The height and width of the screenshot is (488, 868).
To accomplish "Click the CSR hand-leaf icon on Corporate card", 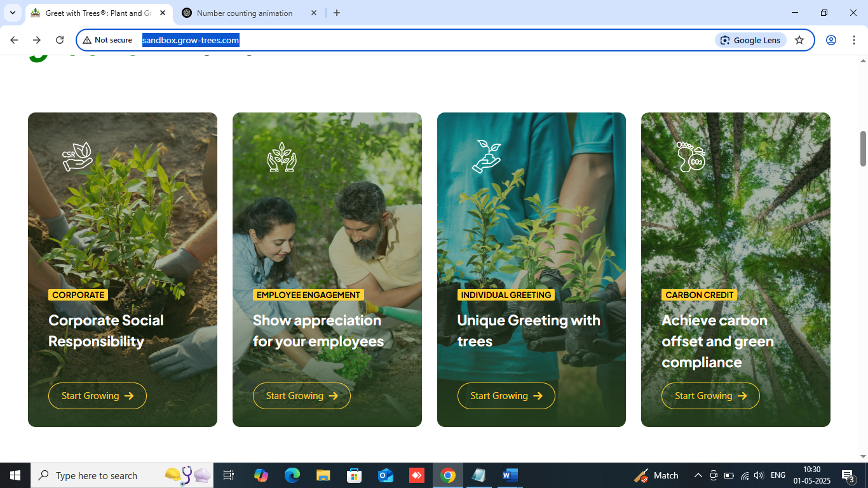I will (78, 156).
